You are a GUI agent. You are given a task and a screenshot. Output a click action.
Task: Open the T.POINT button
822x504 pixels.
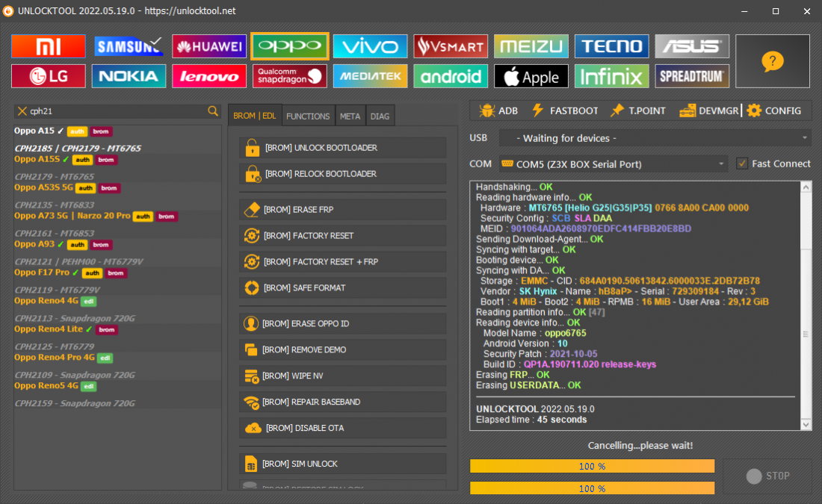638,111
